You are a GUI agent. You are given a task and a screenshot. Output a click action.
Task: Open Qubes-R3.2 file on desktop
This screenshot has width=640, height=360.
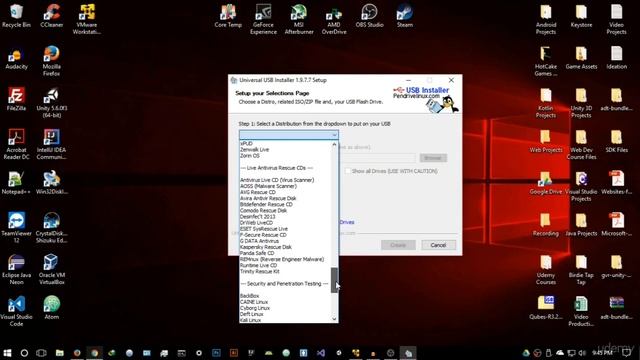546,308
